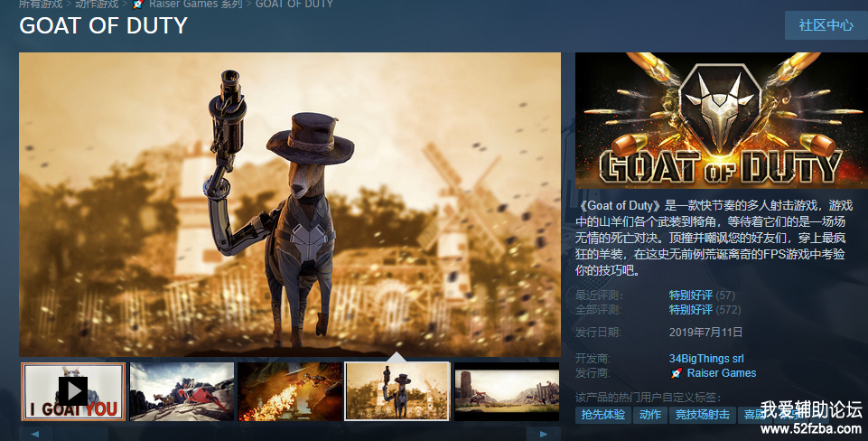Select the desert landscape screenshot thumbnail
This screenshot has width=868, height=441.
[x=507, y=391]
